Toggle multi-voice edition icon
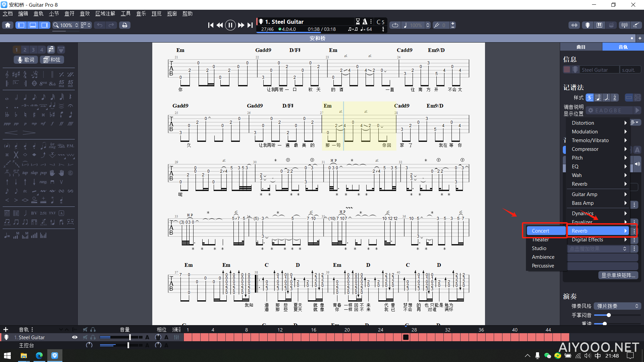This screenshot has height=362, width=644. [x=51, y=50]
